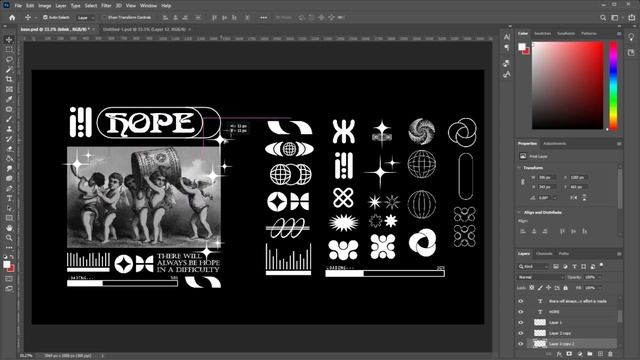Image resolution: width=640 pixels, height=360 pixels.
Task: Switch to the Swatches tab
Action: tap(542, 33)
